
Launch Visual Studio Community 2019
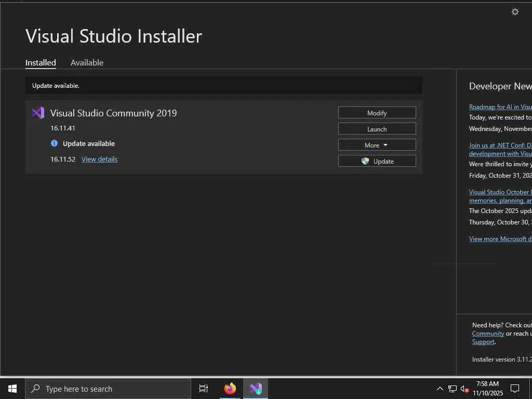pyautogui.click(x=377, y=129)
